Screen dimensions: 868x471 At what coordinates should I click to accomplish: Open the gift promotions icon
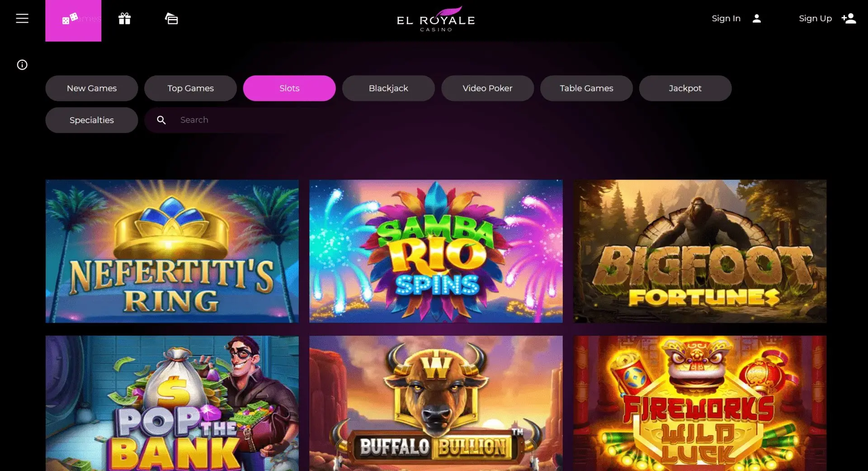[125, 19]
